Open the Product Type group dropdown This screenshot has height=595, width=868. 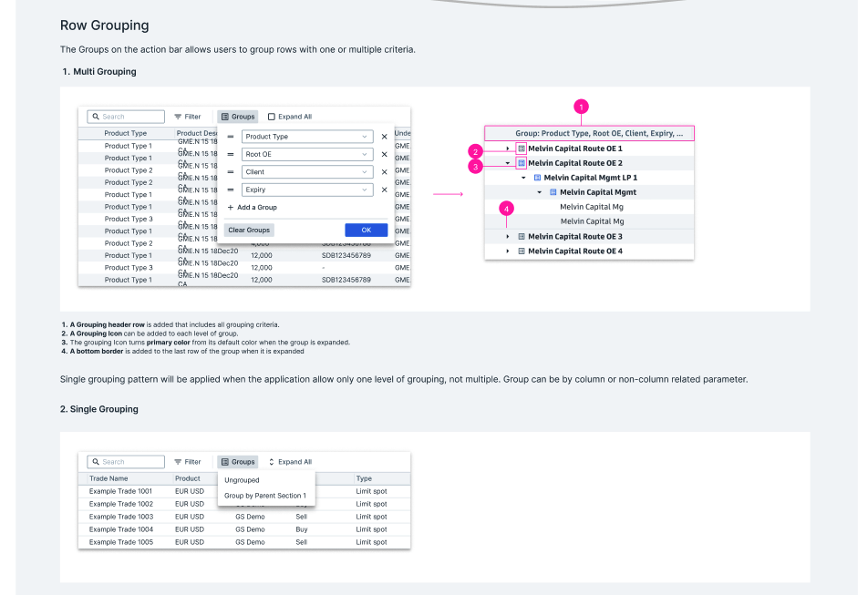(306, 137)
